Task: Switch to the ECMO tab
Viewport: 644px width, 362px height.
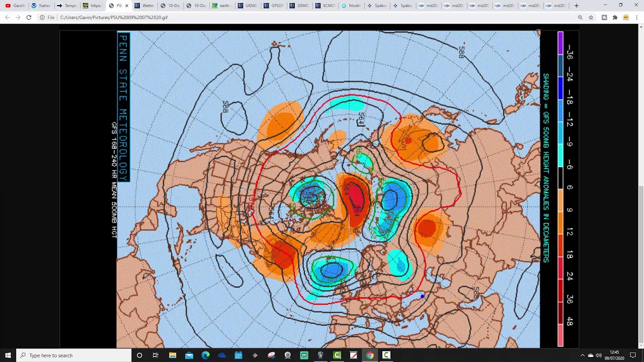Action: pyautogui.click(x=325, y=6)
